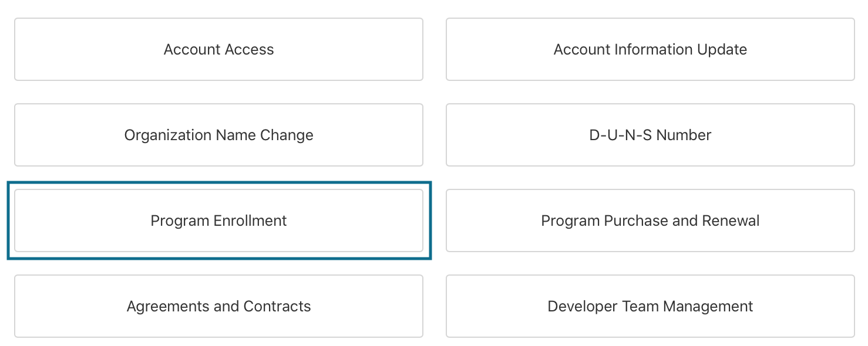
Task: Pick the focused Program Enrollment tile
Action: (218, 221)
